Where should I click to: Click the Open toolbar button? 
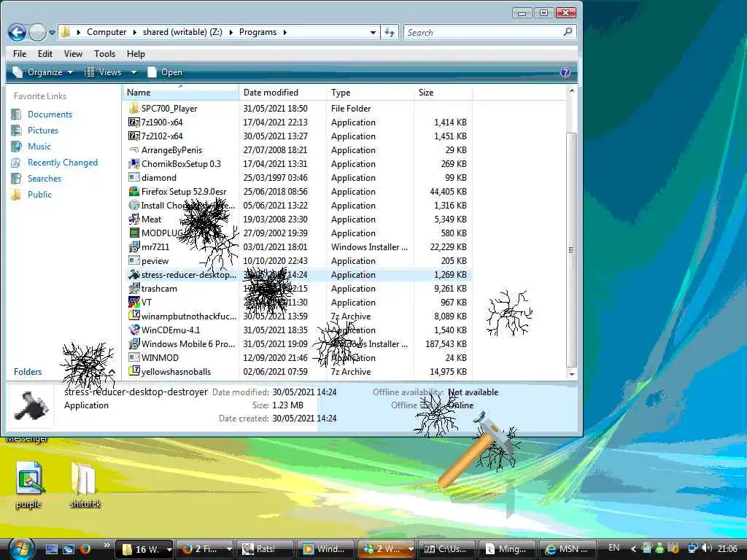(165, 72)
